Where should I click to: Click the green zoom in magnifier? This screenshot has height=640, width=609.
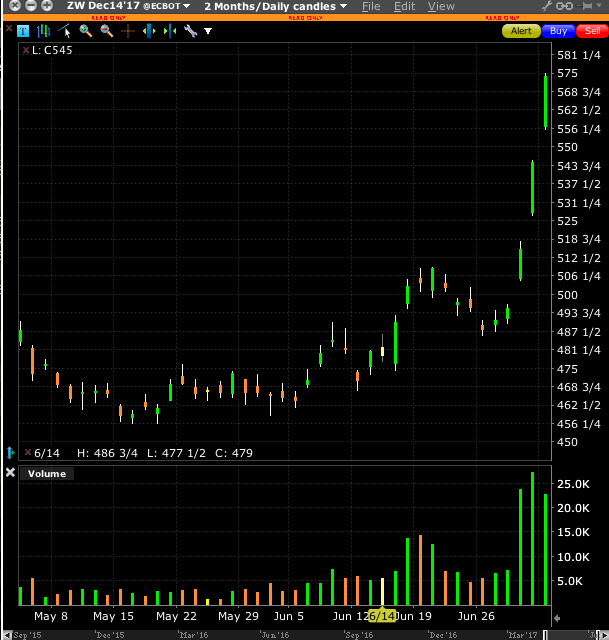(x=86, y=31)
